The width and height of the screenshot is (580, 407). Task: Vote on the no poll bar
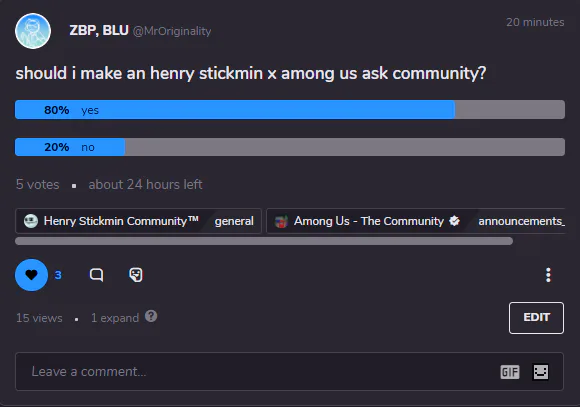[290, 147]
